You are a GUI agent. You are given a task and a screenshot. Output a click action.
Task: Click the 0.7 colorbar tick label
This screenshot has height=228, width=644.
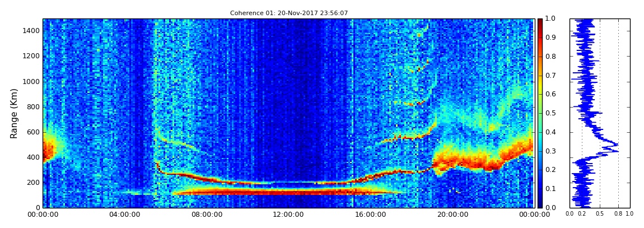click(549, 76)
